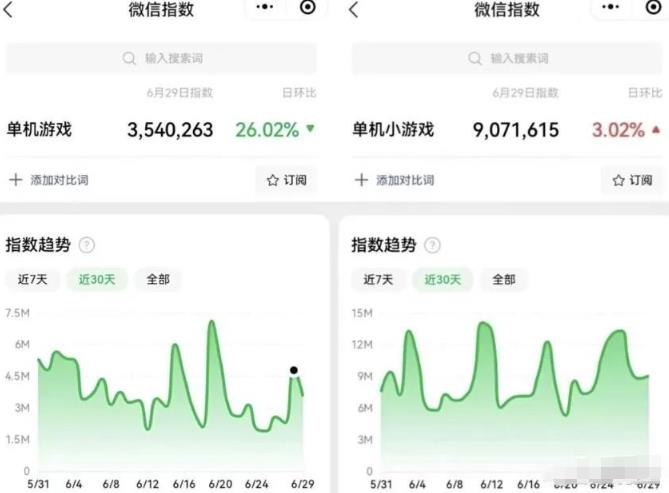Select 全部 tab in 单机小游戏 chart

504,280
